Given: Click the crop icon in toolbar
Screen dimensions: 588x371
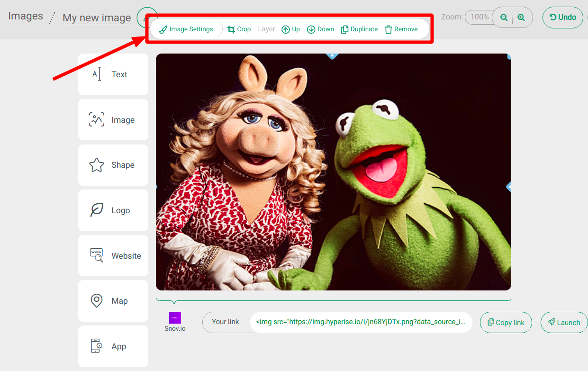Looking at the screenshot, I should pyautogui.click(x=231, y=29).
